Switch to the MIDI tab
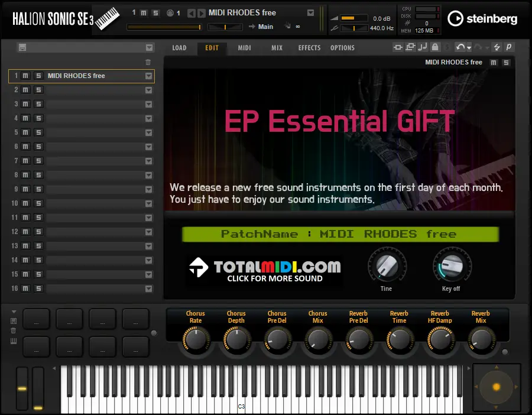The image size is (532, 415). click(x=244, y=48)
